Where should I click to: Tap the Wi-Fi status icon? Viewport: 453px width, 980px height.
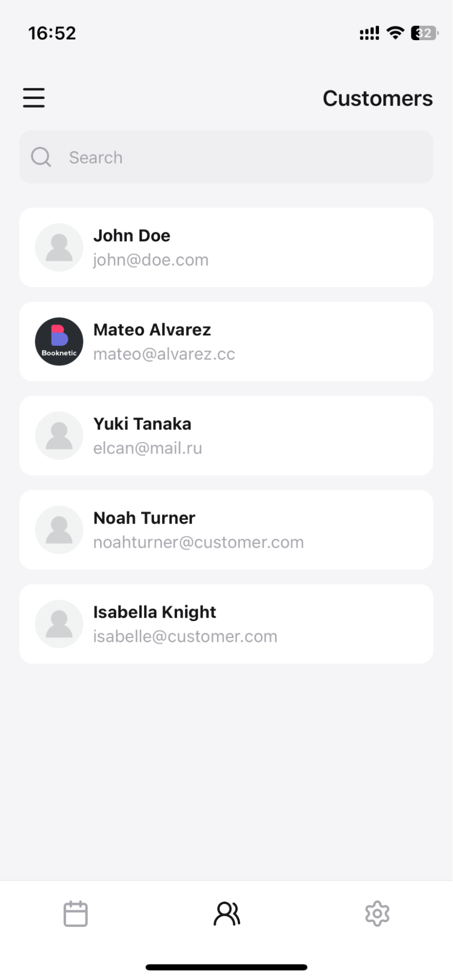(395, 33)
